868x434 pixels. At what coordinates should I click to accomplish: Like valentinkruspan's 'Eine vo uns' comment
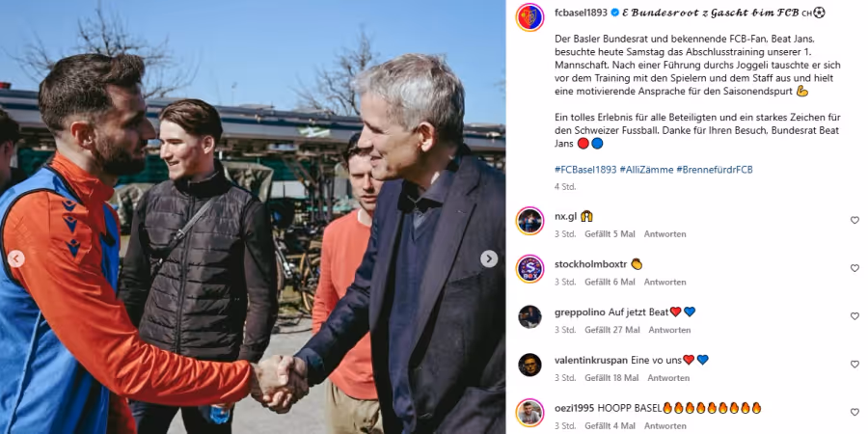[x=854, y=365]
